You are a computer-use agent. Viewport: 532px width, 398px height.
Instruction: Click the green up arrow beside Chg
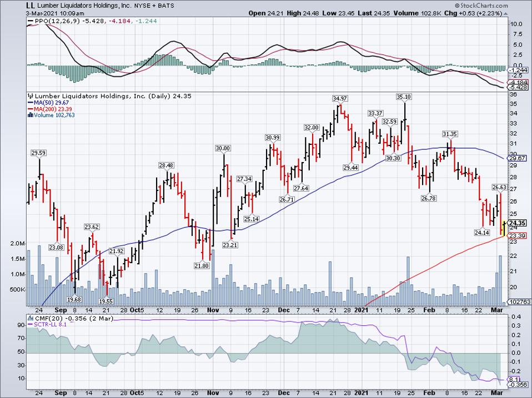[x=506, y=13]
